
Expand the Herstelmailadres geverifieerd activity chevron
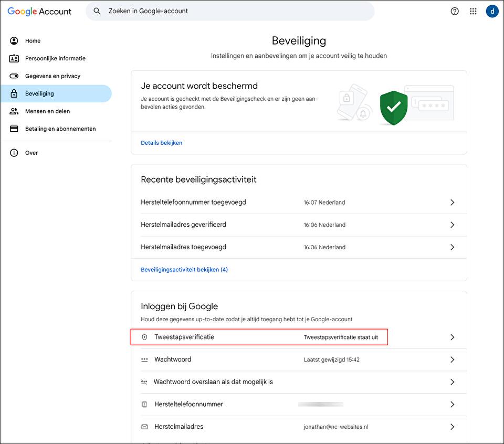pyautogui.click(x=452, y=225)
